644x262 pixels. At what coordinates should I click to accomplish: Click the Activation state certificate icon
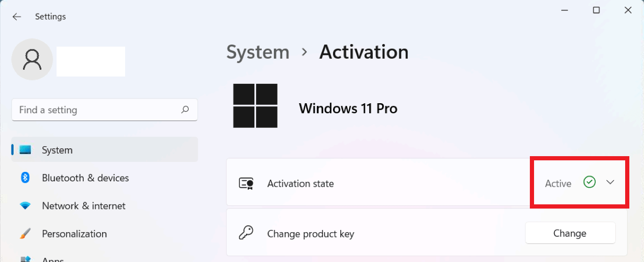click(x=246, y=183)
